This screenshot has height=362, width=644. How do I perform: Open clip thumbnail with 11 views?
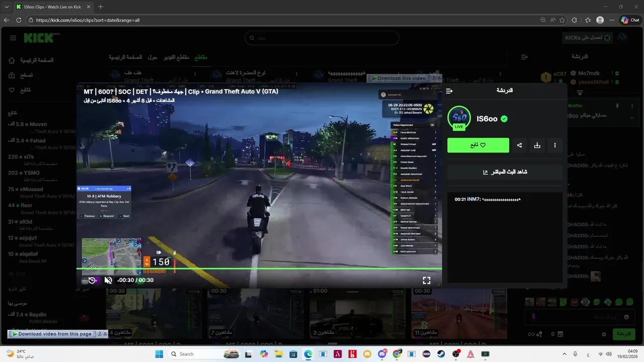(x=459, y=313)
